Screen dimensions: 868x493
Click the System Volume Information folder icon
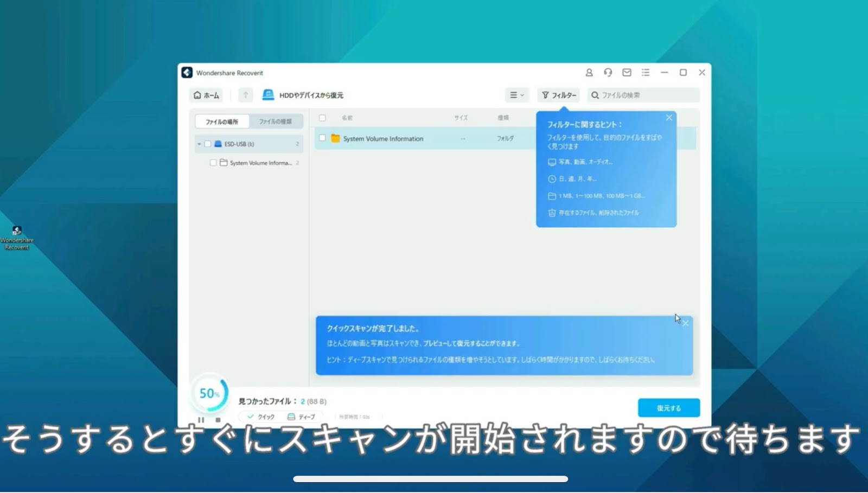click(x=335, y=138)
